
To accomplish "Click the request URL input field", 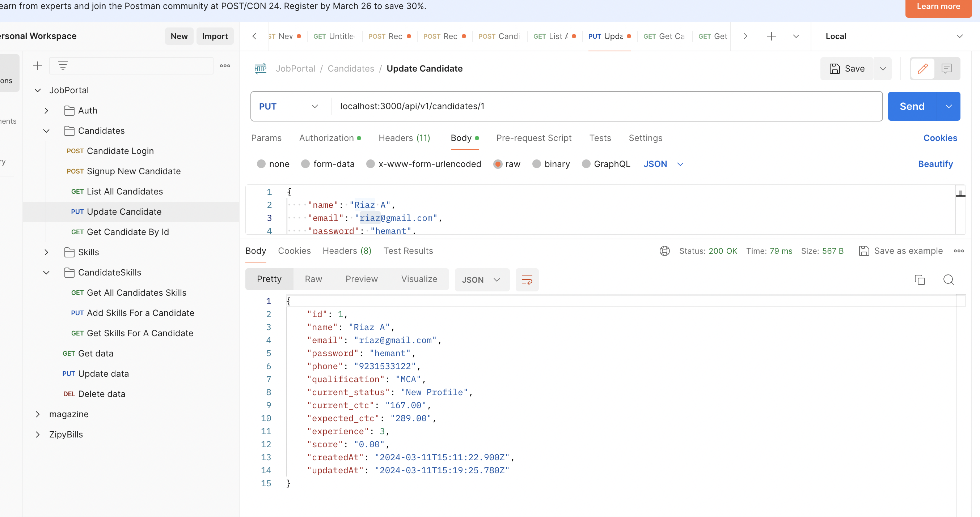I will point(605,106).
